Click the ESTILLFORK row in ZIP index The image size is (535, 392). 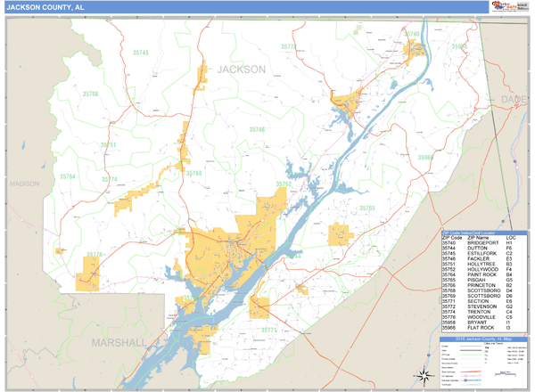click(484, 254)
